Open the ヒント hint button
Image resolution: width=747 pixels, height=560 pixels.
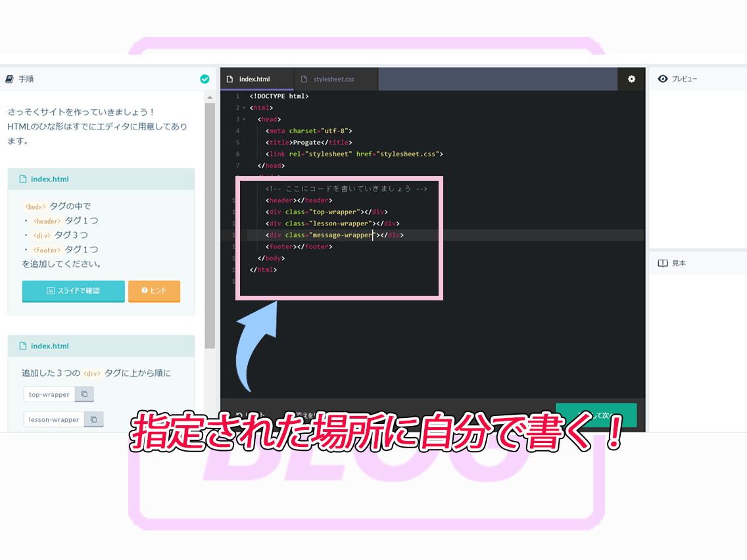tap(155, 291)
